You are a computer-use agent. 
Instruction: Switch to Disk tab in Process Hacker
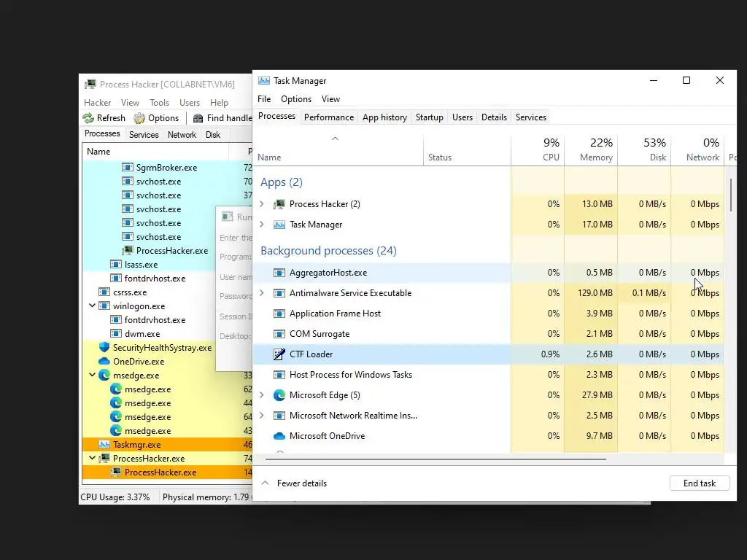click(x=213, y=135)
